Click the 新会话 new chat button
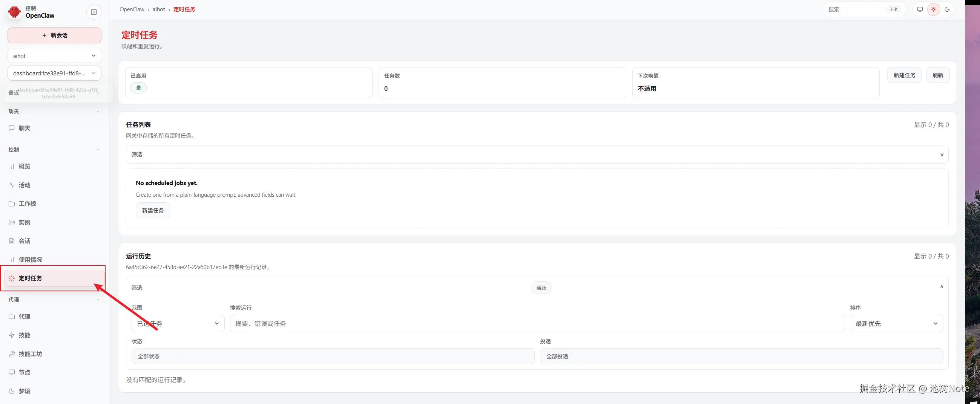This screenshot has width=980, height=404. pyautogui.click(x=54, y=35)
